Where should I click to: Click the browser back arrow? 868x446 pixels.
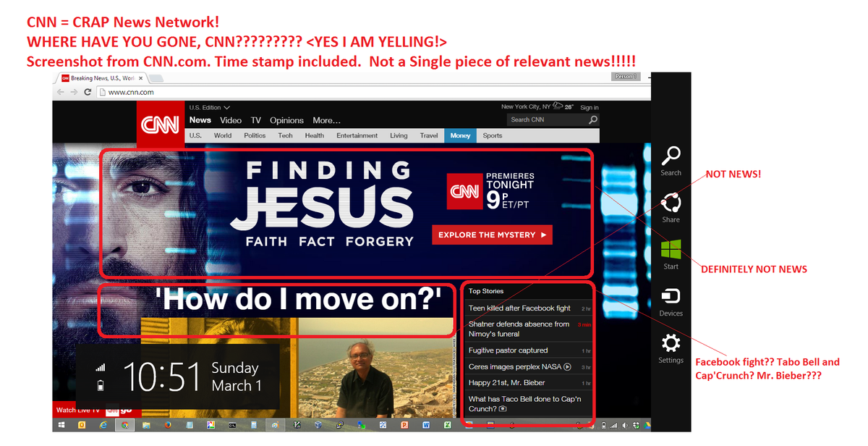coord(61,92)
